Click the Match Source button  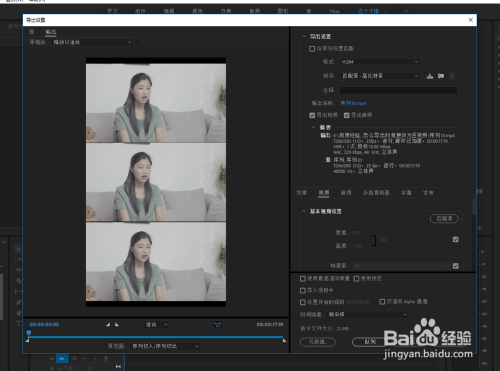pyautogui.click(x=444, y=219)
